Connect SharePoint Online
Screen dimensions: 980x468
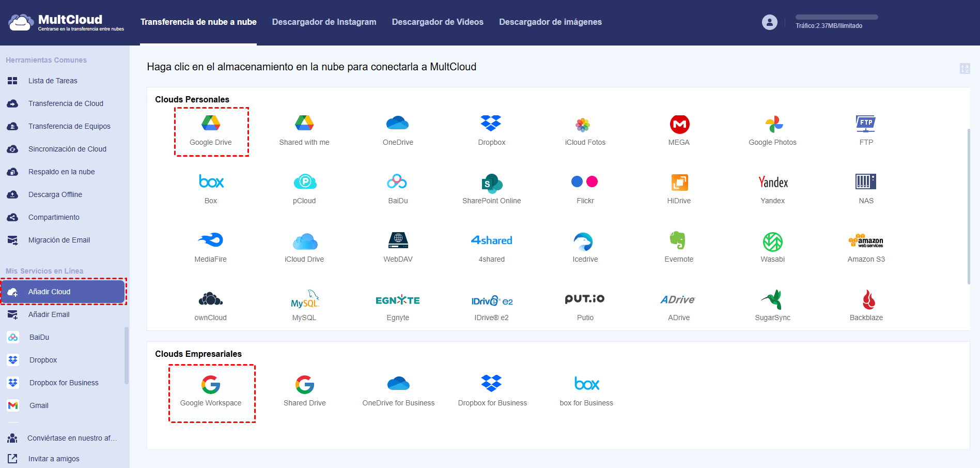coord(491,189)
